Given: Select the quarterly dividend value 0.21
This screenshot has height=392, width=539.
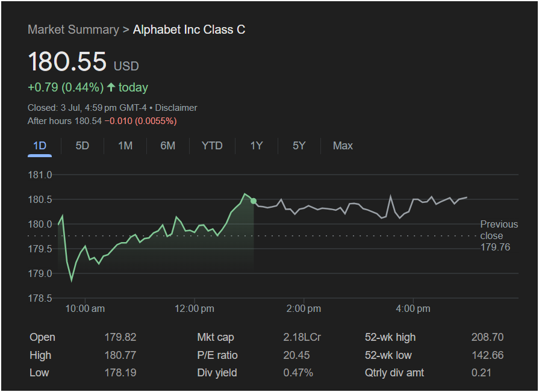Looking at the screenshot, I should click(481, 373).
